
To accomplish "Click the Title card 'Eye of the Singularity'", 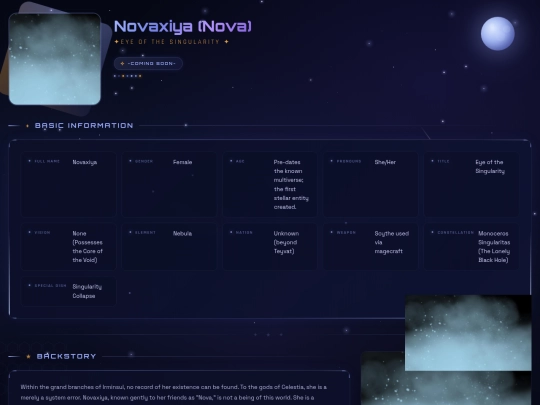I will pyautogui.click(x=471, y=184).
